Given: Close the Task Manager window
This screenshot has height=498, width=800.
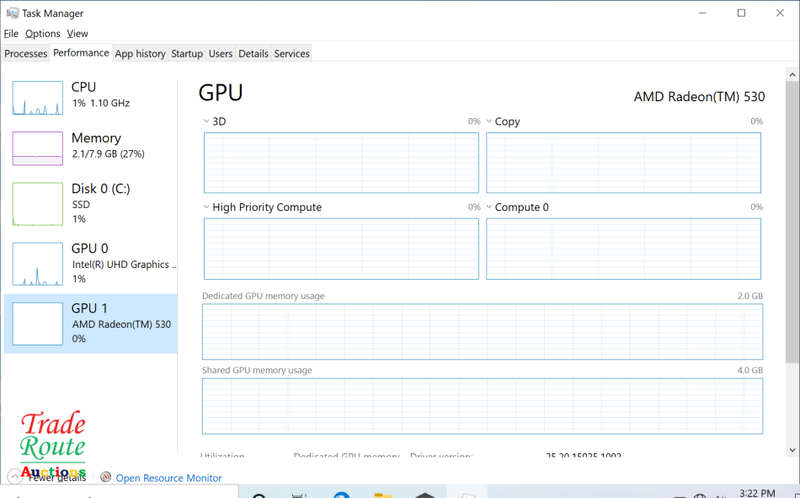Looking at the screenshot, I should [x=780, y=13].
